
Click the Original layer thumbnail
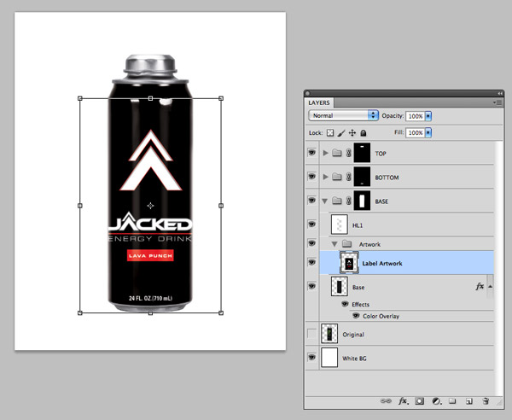(329, 334)
